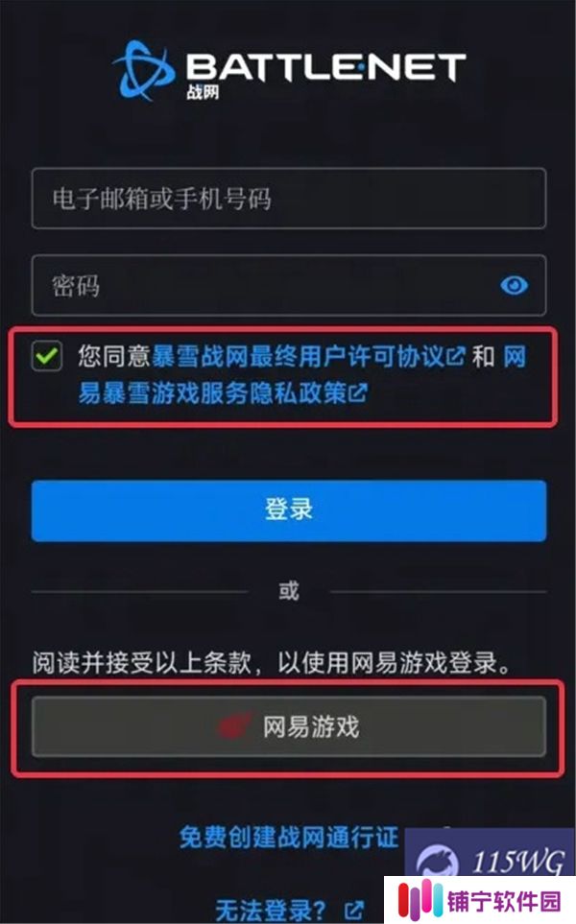Viewport: 576px width, 924px height.
Task: Open the 无法登录? help link
Action: (x=271, y=910)
